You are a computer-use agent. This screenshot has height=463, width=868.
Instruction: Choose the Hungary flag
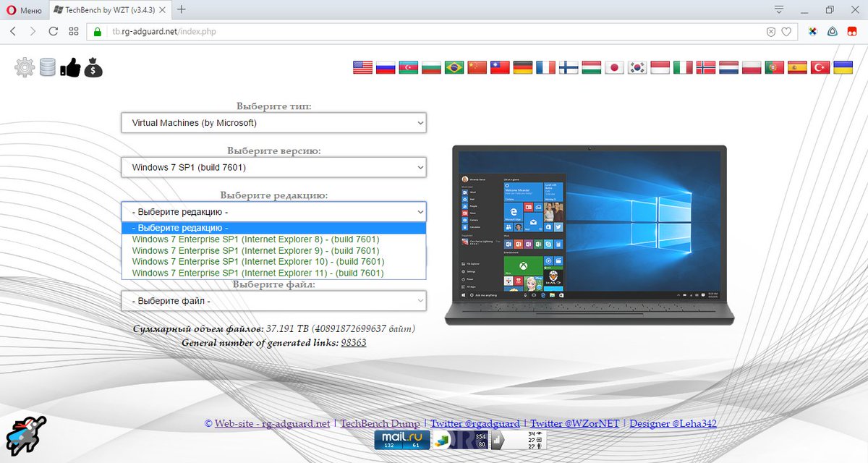(x=592, y=67)
